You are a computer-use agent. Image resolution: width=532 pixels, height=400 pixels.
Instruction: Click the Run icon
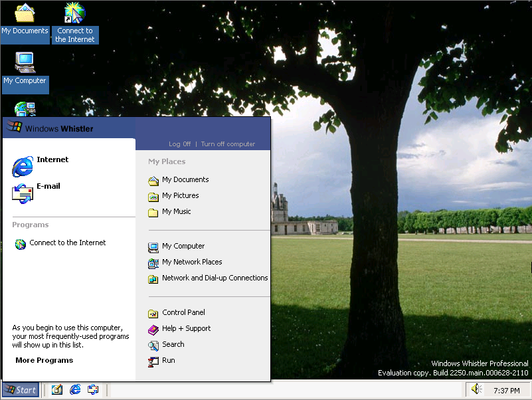point(153,361)
